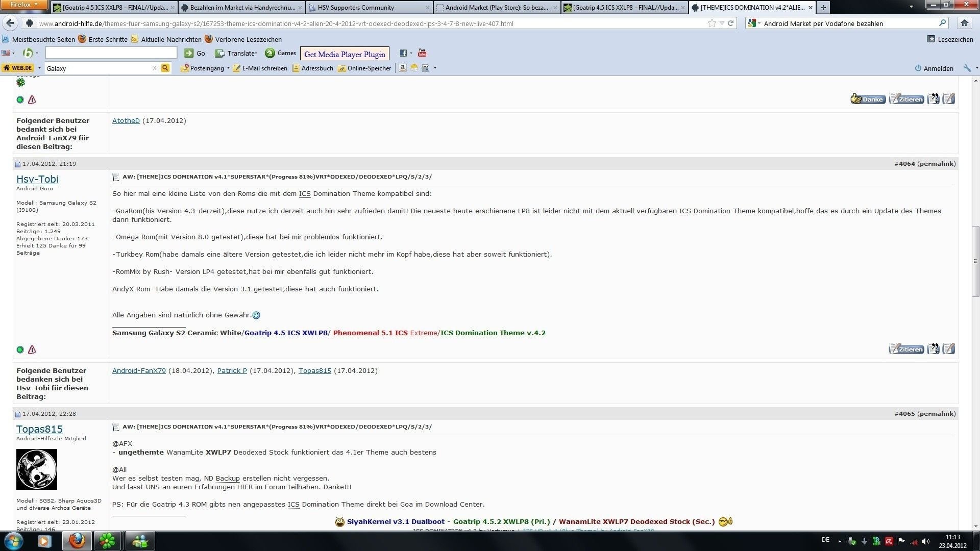The height and width of the screenshot is (551, 980).
Task: Switch to first Goatrip 4.5 ICS tab
Action: pyautogui.click(x=114, y=8)
